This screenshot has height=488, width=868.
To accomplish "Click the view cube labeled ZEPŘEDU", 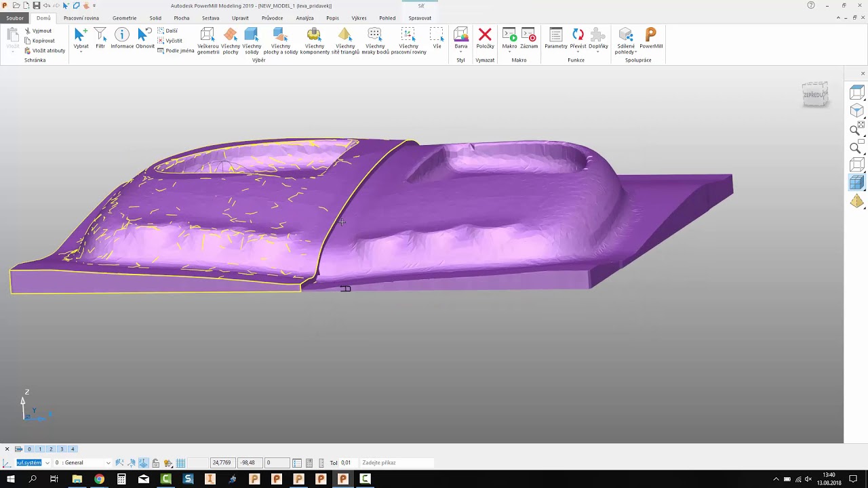I will 814,95.
